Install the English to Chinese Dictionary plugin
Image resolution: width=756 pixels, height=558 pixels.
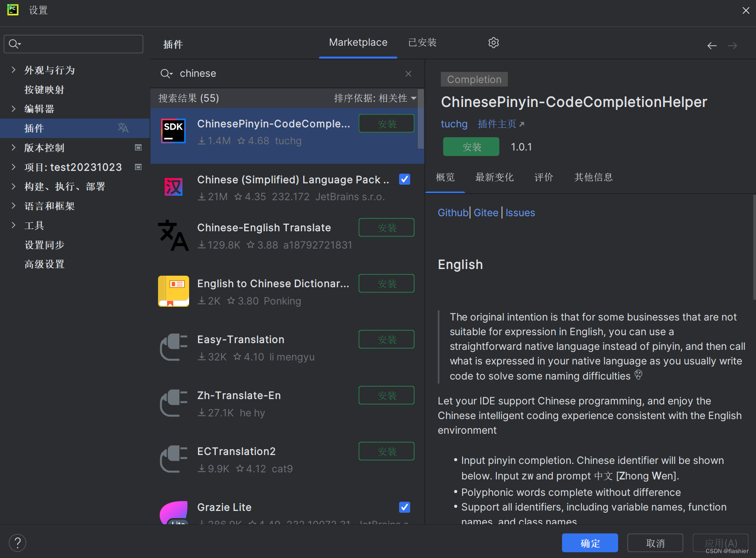click(x=387, y=284)
